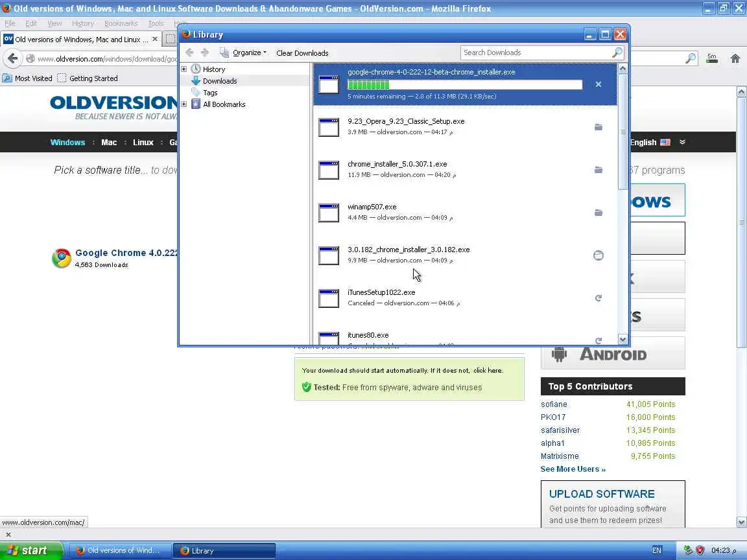Screen dimensions: 747x560
Task: Click the Library downloads list scrollbar thumb
Action: point(622,132)
